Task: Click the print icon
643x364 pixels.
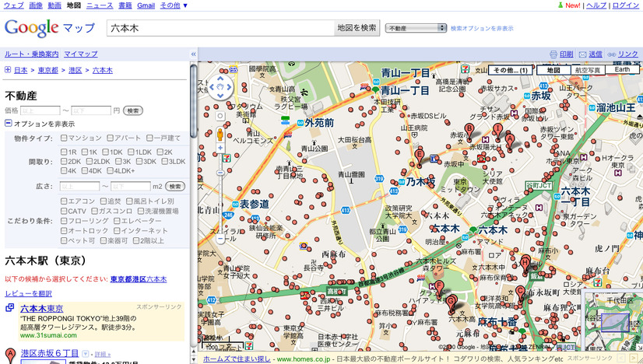Action: 553,54
